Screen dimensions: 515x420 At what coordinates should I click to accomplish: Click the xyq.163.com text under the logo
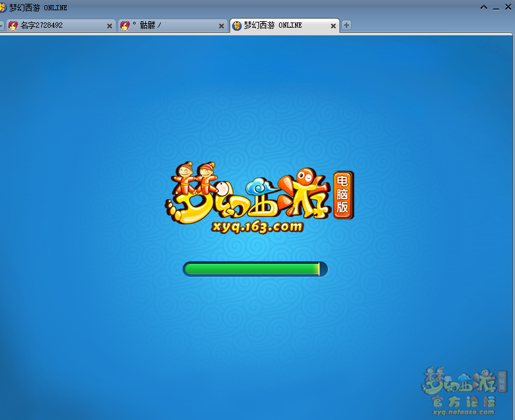pyautogui.click(x=257, y=227)
